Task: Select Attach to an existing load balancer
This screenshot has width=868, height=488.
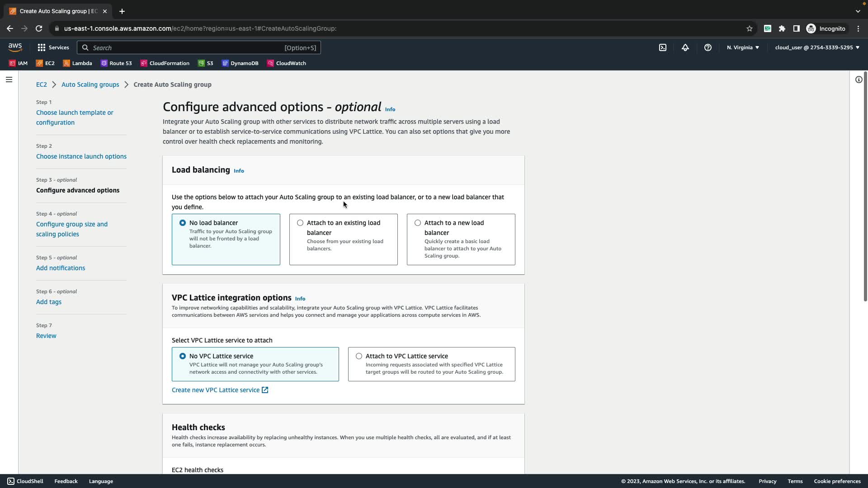Action: pyautogui.click(x=300, y=223)
